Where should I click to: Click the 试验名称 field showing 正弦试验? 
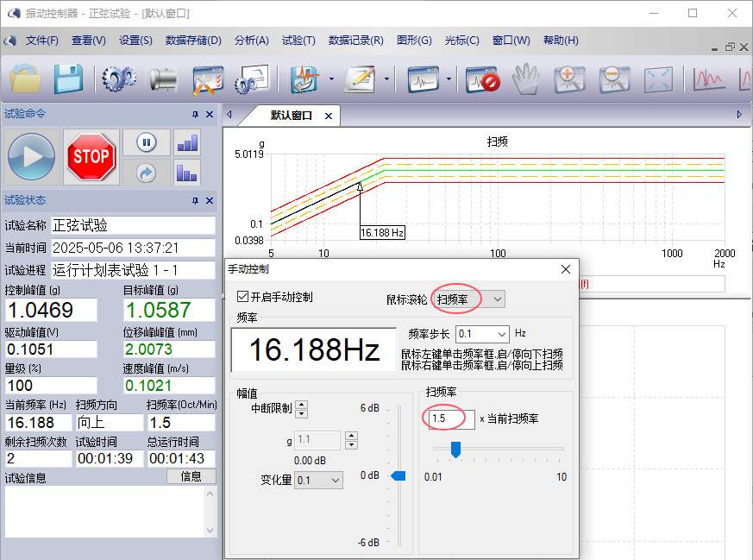133,225
